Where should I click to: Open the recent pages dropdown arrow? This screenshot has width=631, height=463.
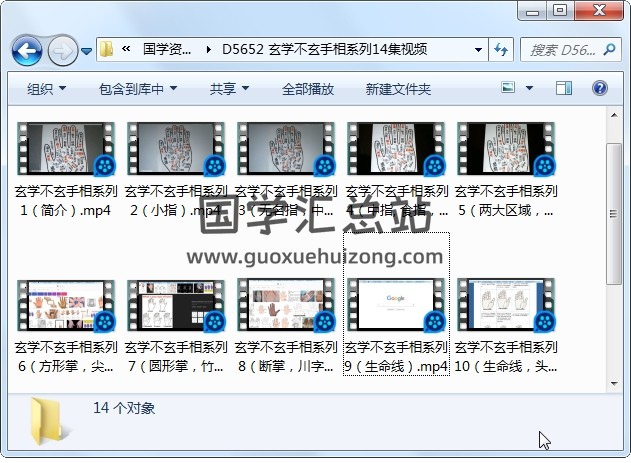point(87,50)
